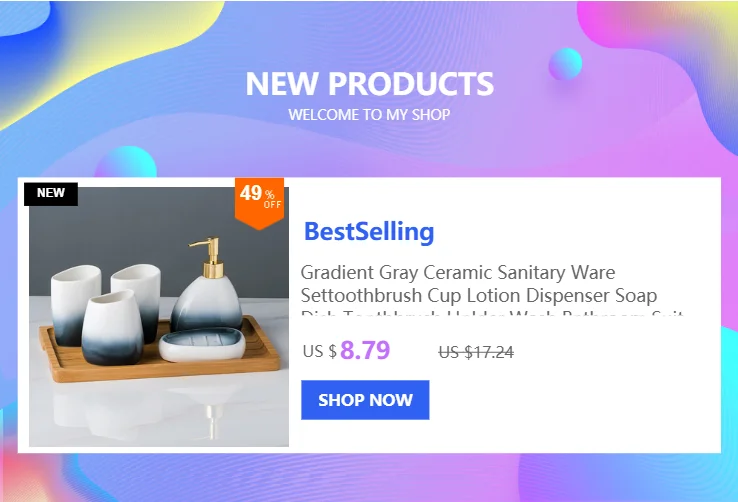
Task: Click the oval soap dish in photo
Action: (202, 344)
